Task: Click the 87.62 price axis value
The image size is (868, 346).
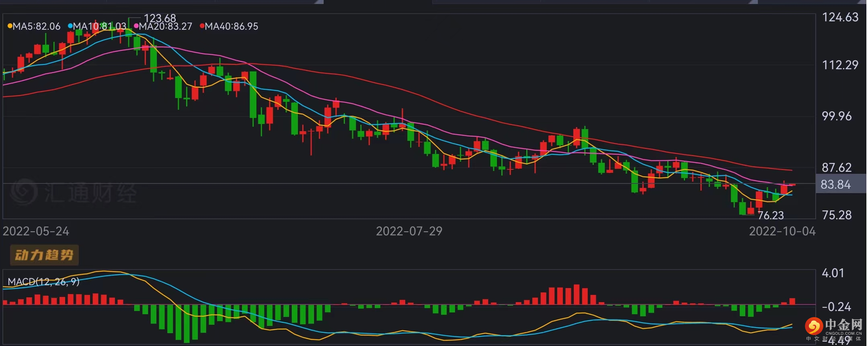Action: [837, 168]
